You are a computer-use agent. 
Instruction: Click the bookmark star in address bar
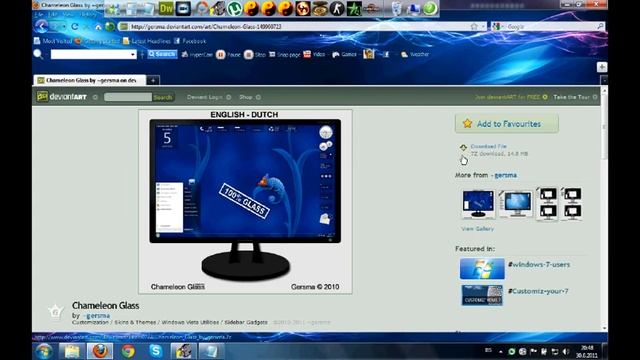click(x=474, y=27)
